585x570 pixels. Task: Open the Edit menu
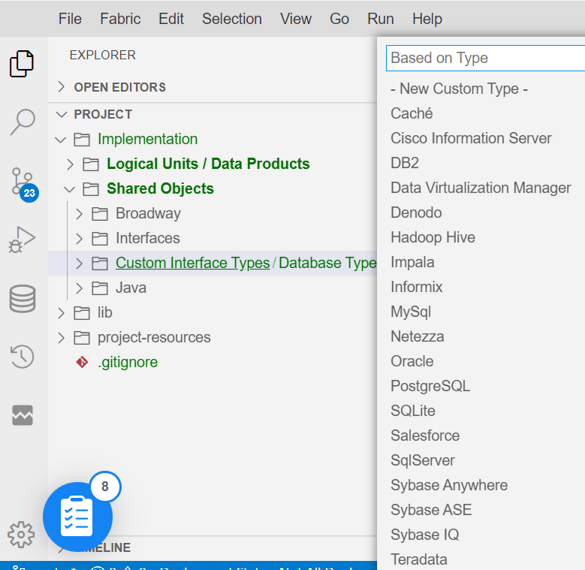[171, 19]
